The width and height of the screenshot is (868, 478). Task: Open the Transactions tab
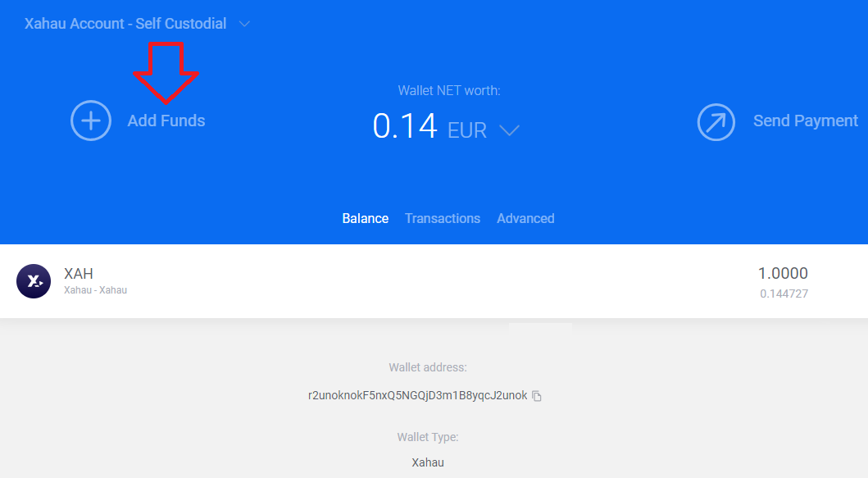(x=443, y=218)
